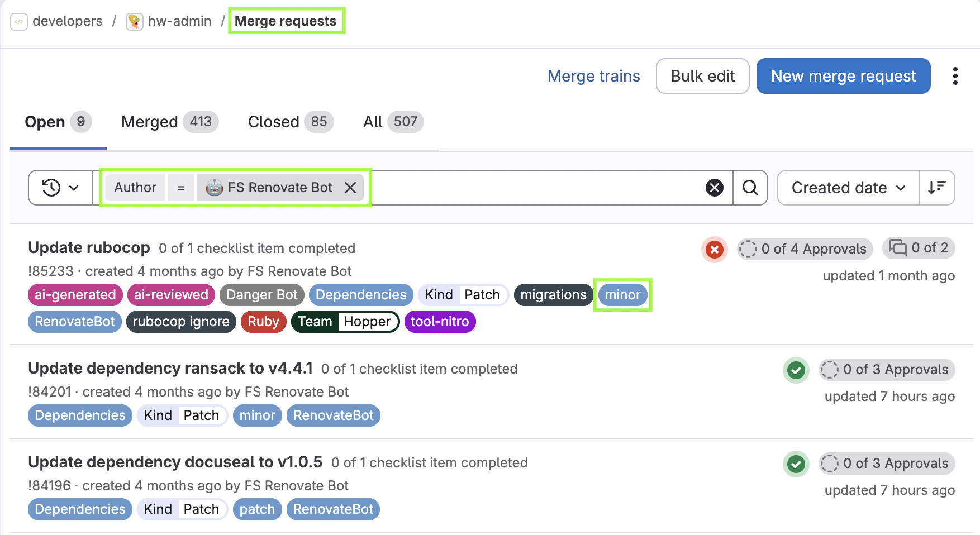Open the vertical three-dot actions menu
The height and width of the screenshot is (535, 980).
click(x=955, y=76)
